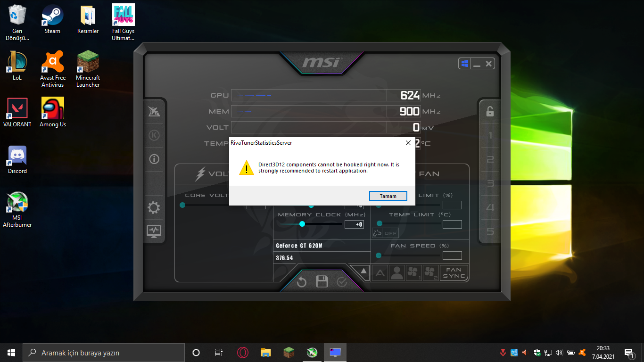
Task: Click the GeForce GT 620M text
Action: click(299, 246)
